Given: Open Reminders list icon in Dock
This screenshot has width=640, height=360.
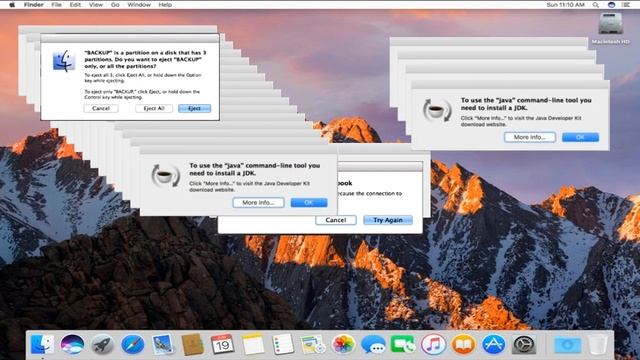Looking at the screenshot, I should [x=283, y=344].
